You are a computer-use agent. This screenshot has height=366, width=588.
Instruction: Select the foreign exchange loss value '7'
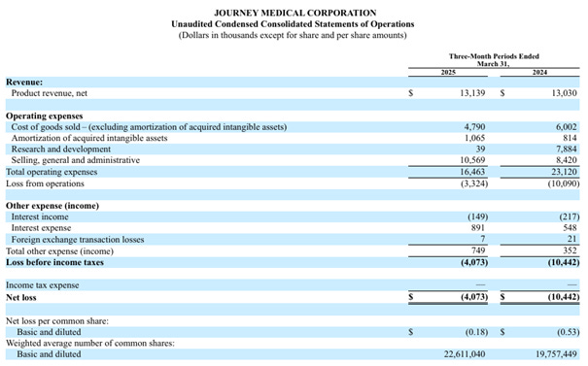point(483,239)
